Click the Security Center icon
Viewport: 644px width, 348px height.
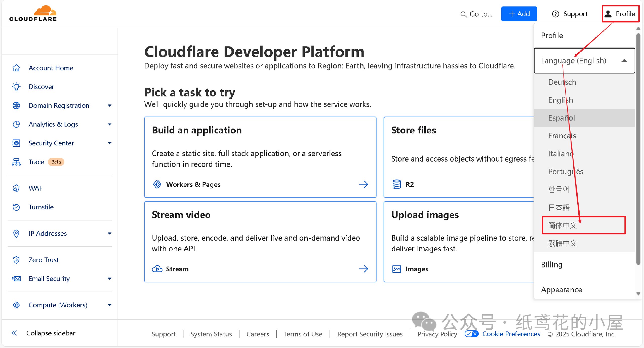click(x=16, y=143)
